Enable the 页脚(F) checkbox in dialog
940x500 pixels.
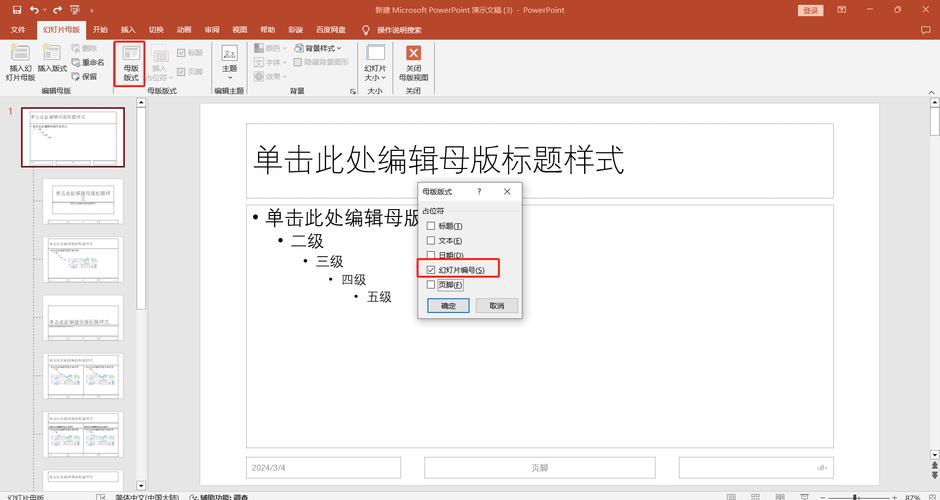point(431,285)
